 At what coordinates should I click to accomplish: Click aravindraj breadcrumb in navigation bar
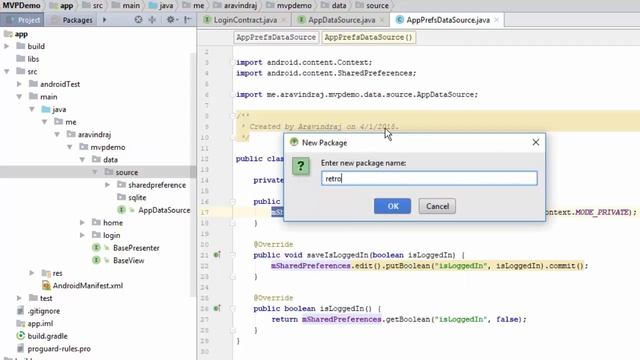tap(236, 5)
